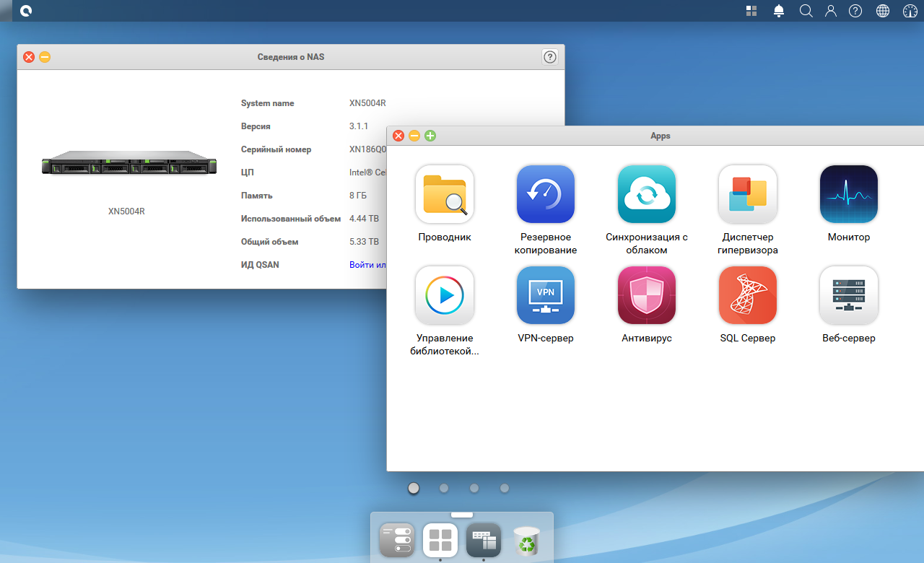Close the Apps window
The image size is (924, 563).
coord(398,136)
